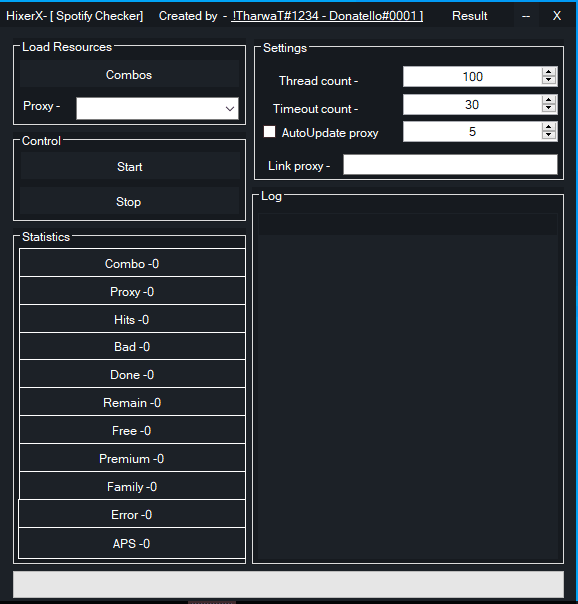This screenshot has width=578, height=604.
Task: Select the Remain -0 statistic
Action: pos(132,402)
